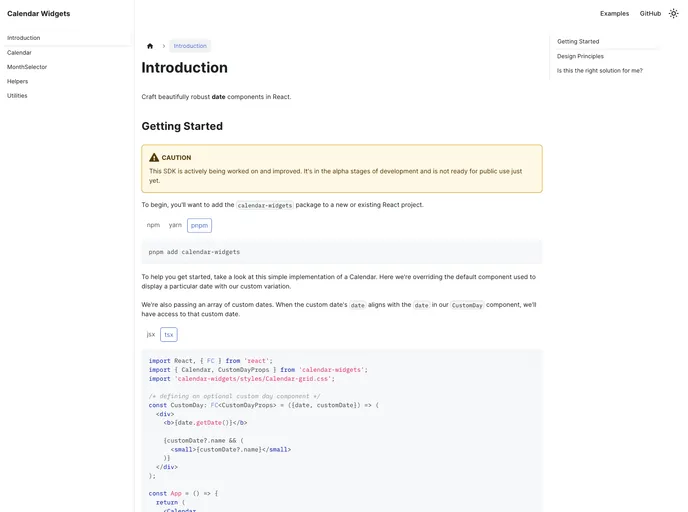The width and height of the screenshot is (688, 512).
Task: Select the pnpm package manager tab
Action: 199,225
